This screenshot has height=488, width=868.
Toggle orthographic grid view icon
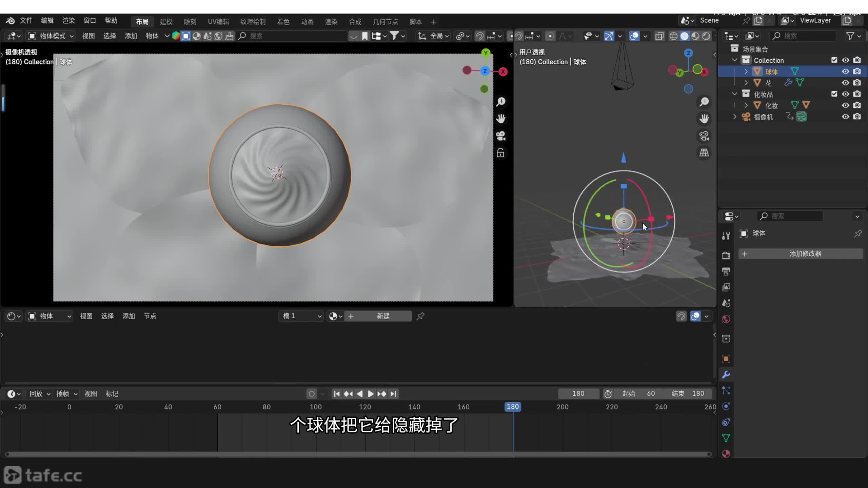click(704, 153)
